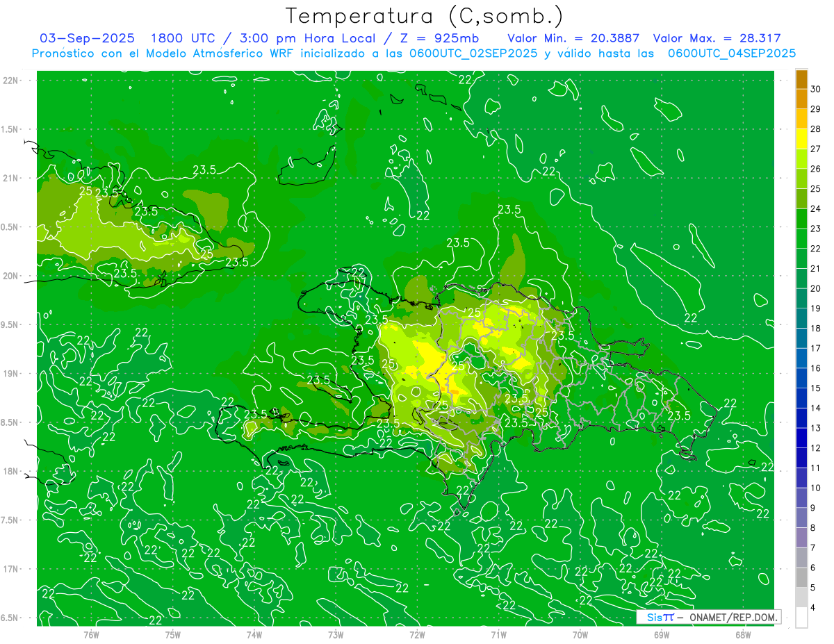Click the '20N' latitude label
This screenshot has height=644, width=834.
(x=10, y=276)
